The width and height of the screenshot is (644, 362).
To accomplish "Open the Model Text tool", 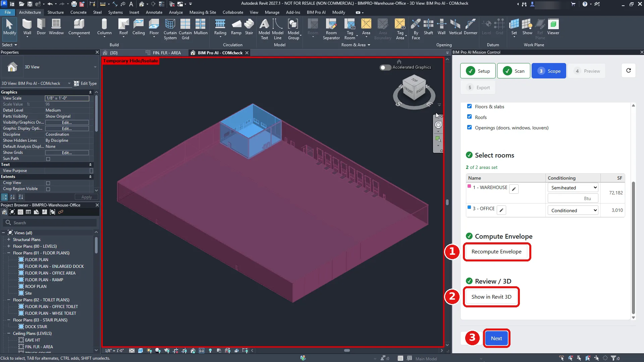I will (x=264, y=29).
